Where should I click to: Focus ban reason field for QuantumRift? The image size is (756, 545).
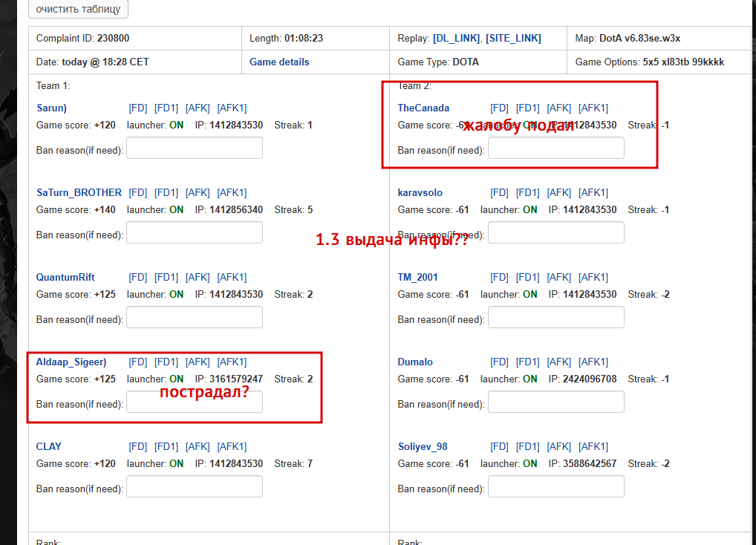tap(195, 318)
